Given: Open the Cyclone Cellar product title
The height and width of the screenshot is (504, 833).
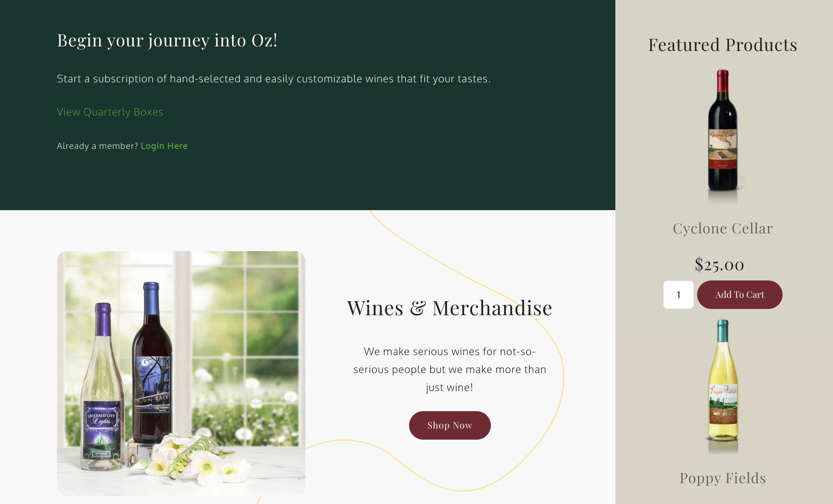Looking at the screenshot, I should pyautogui.click(x=722, y=229).
